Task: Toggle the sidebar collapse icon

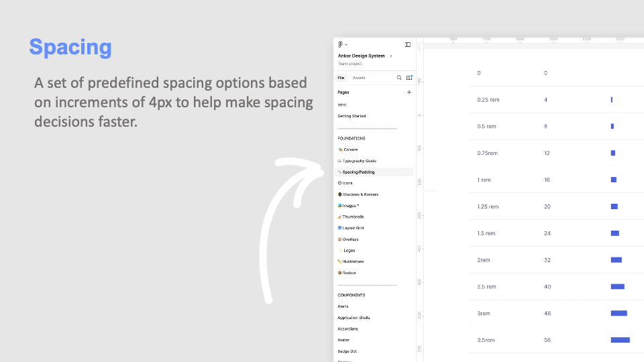Action: point(408,44)
